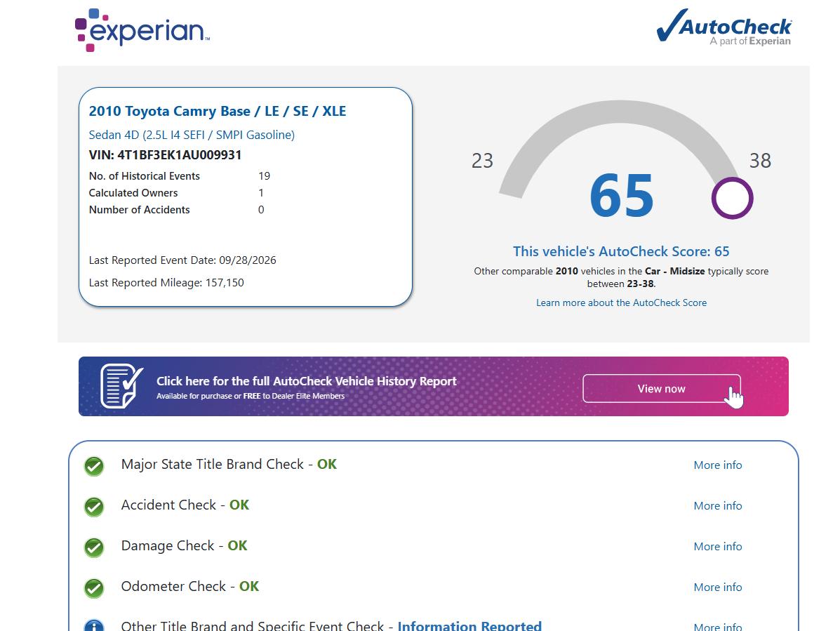The image size is (840, 631).
Task: Click the Major State Title Brand Check label
Action: pos(229,464)
